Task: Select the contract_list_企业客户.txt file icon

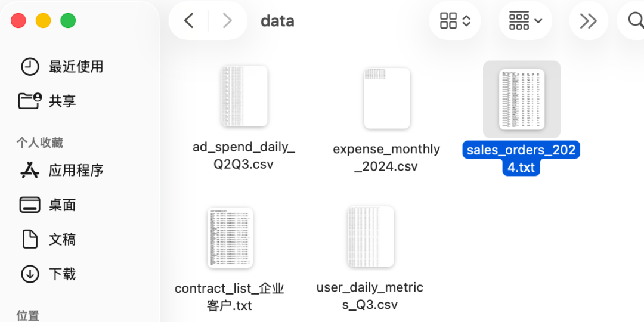Action: [230, 237]
